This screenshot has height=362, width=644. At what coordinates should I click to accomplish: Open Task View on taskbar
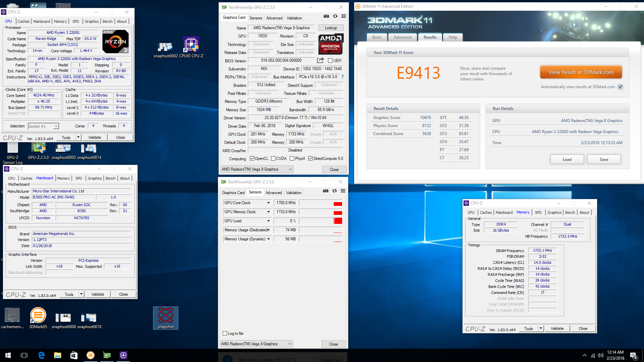coord(24,355)
